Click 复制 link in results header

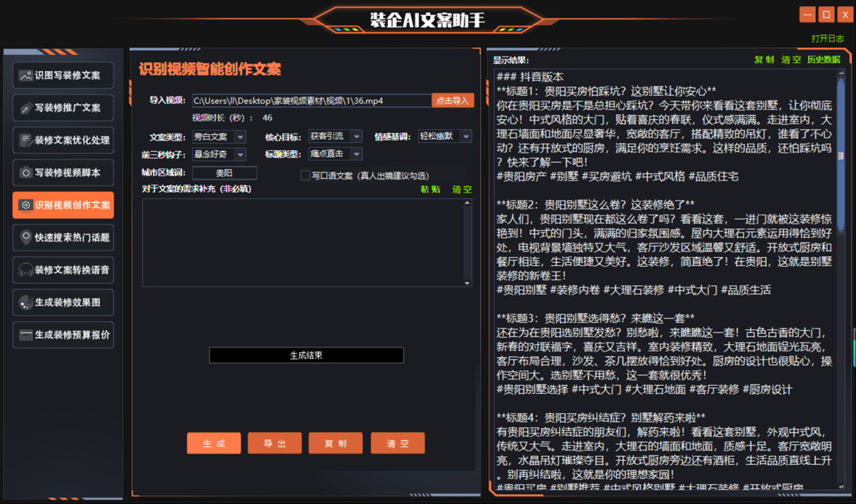(x=764, y=59)
